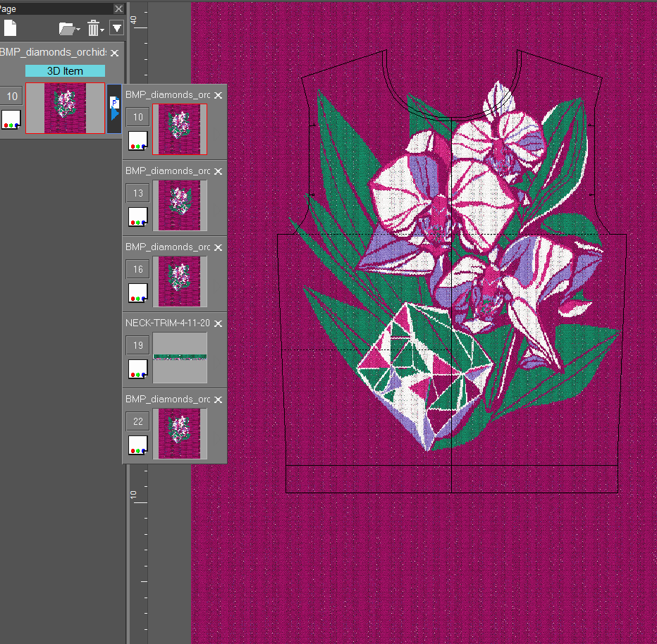
Task: Close the page 22 entry
Action: pyautogui.click(x=219, y=400)
